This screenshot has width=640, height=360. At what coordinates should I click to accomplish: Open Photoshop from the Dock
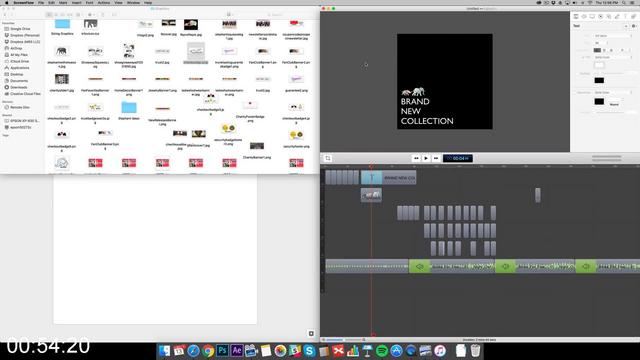(x=222, y=351)
